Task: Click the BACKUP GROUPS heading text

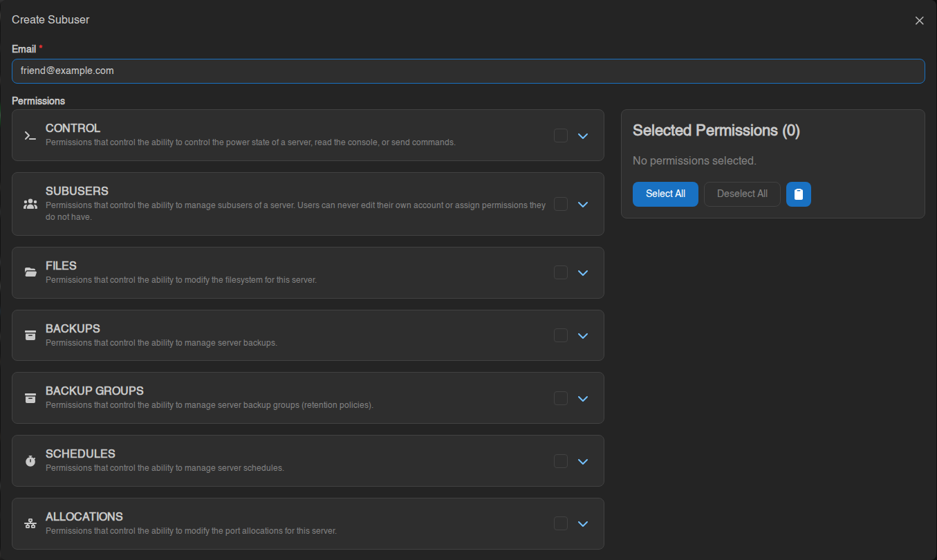Action: click(x=95, y=391)
